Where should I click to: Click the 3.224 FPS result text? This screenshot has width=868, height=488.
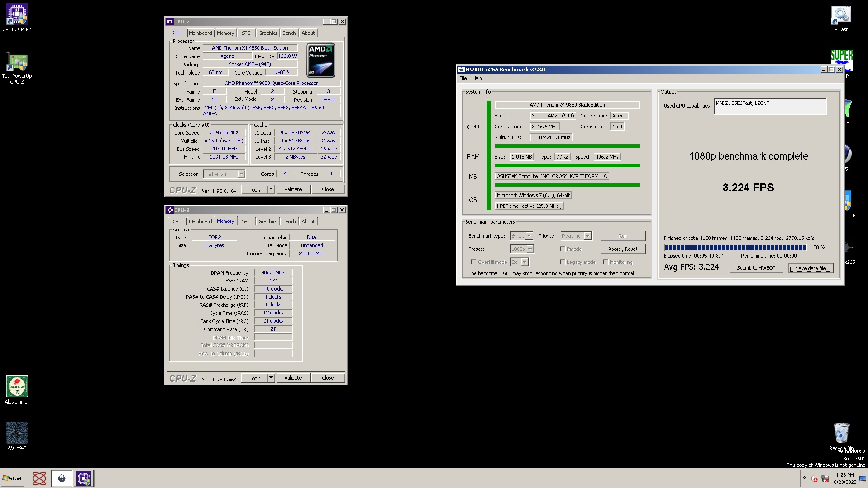pyautogui.click(x=748, y=187)
